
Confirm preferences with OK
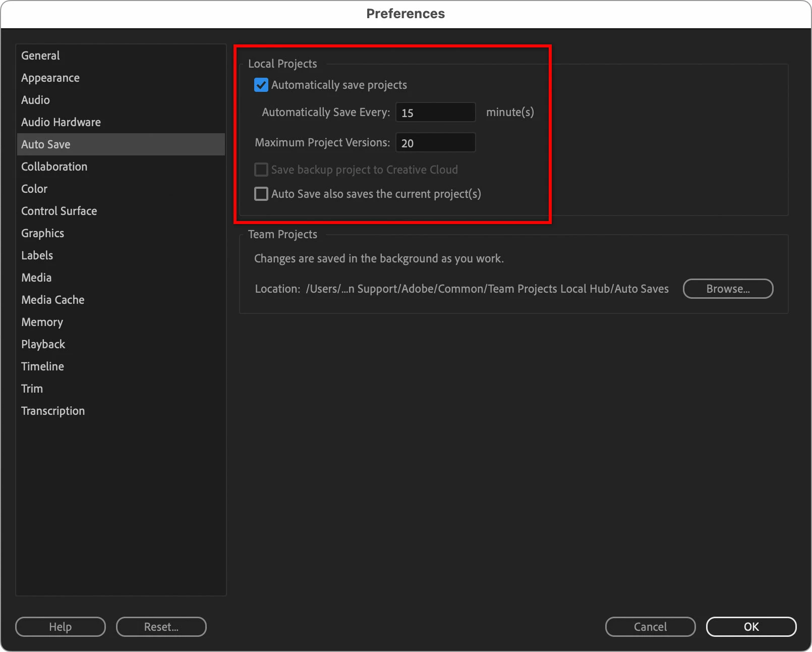coord(751,627)
